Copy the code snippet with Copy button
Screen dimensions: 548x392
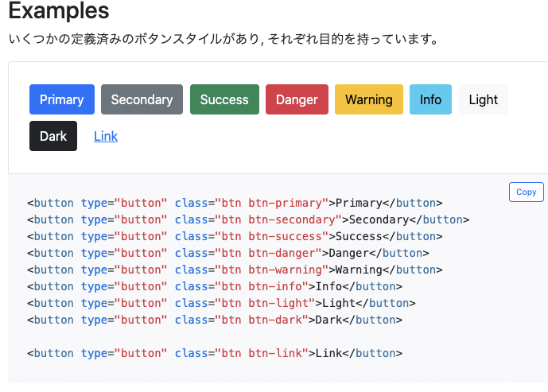pos(526,192)
